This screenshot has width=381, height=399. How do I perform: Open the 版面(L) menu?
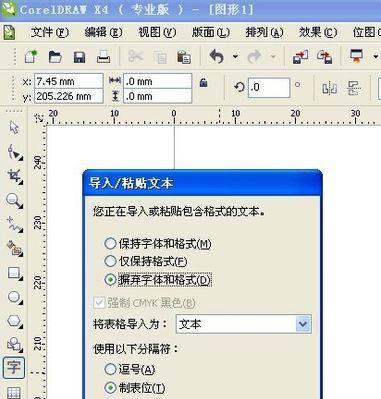click(x=211, y=32)
